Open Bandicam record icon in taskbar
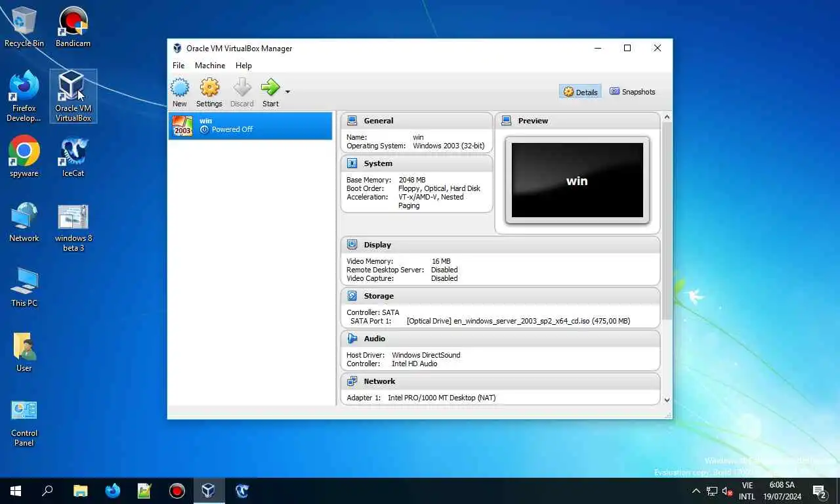 [177, 491]
